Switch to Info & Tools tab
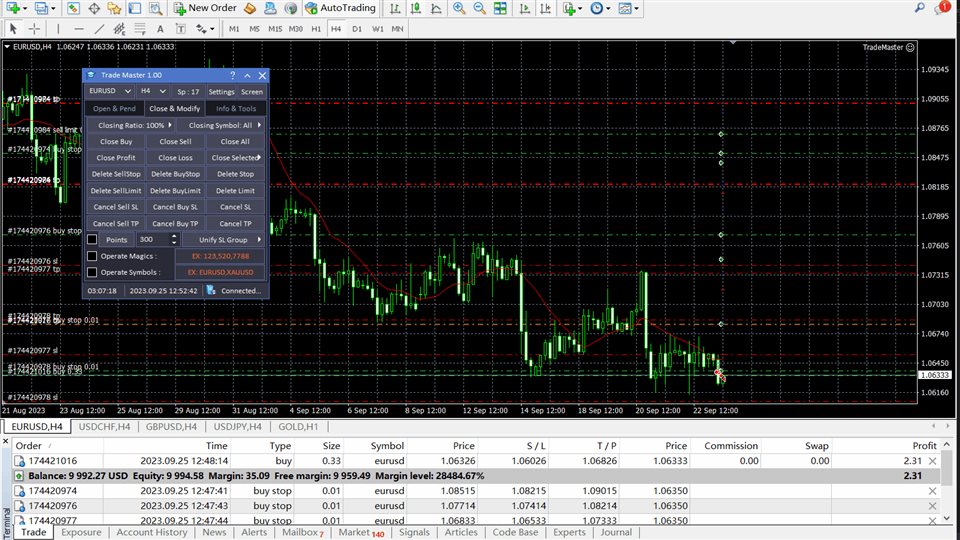960x540 pixels. 236,108
